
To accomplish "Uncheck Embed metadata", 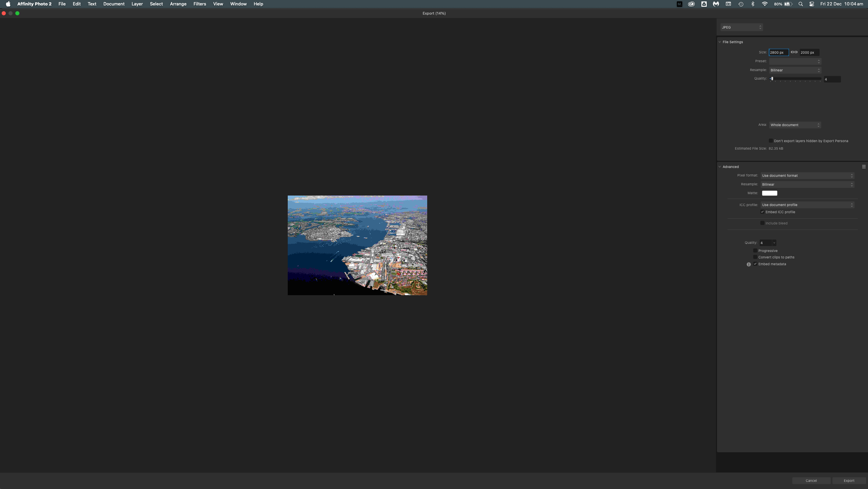I will (755, 264).
